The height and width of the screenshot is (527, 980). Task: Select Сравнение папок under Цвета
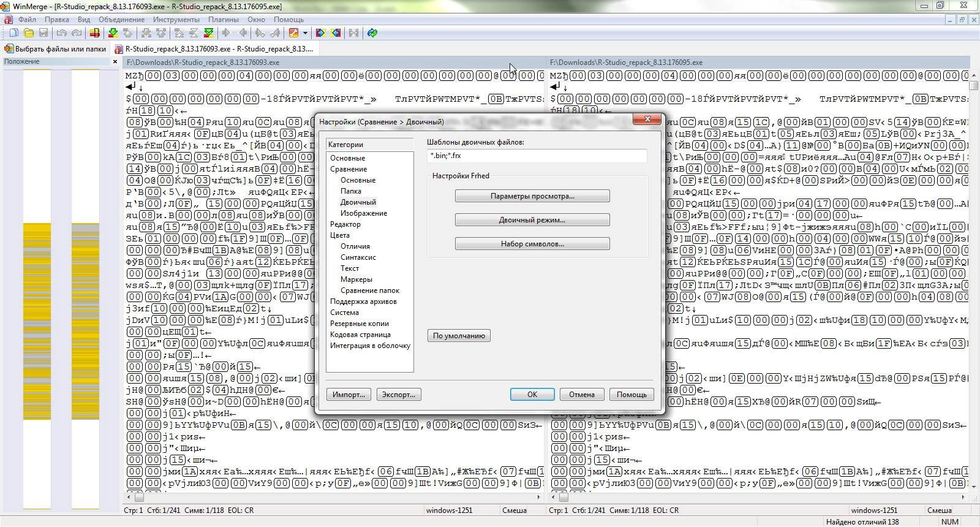370,290
